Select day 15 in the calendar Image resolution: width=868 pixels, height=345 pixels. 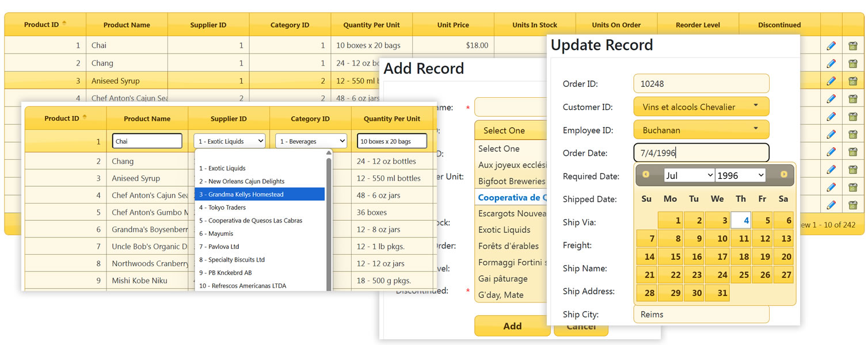tap(670, 257)
